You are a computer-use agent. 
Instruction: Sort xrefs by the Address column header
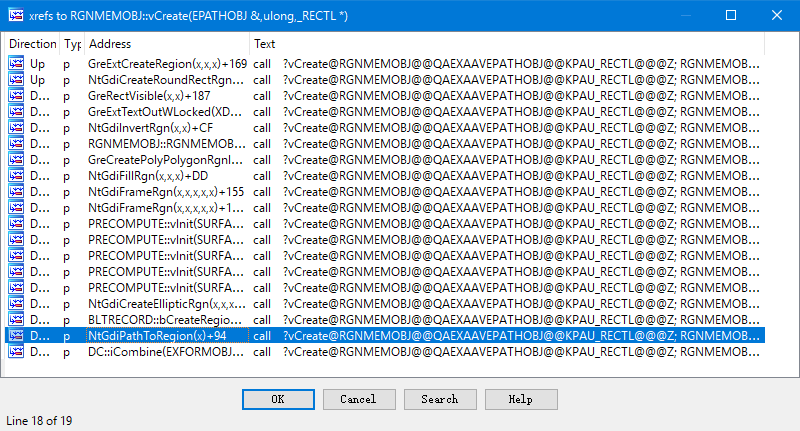[165, 44]
